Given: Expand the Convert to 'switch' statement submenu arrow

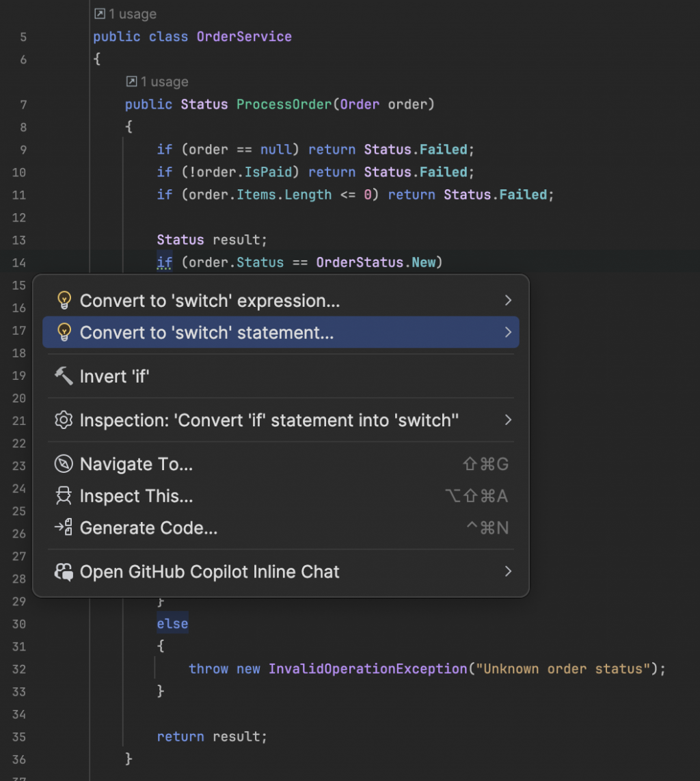Looking at the screenshot, I should [x=508, y=333].
